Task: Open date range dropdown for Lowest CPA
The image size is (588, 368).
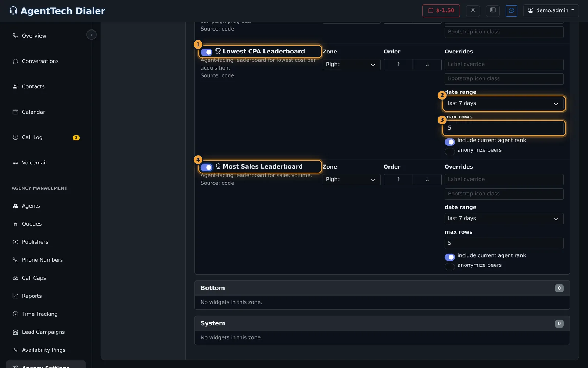Action: coord(504,103)
